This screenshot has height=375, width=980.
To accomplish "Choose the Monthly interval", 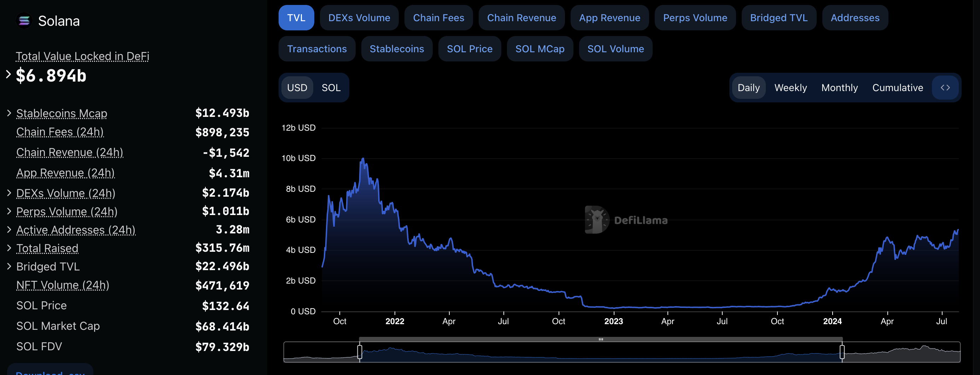I will coord(839,88).
